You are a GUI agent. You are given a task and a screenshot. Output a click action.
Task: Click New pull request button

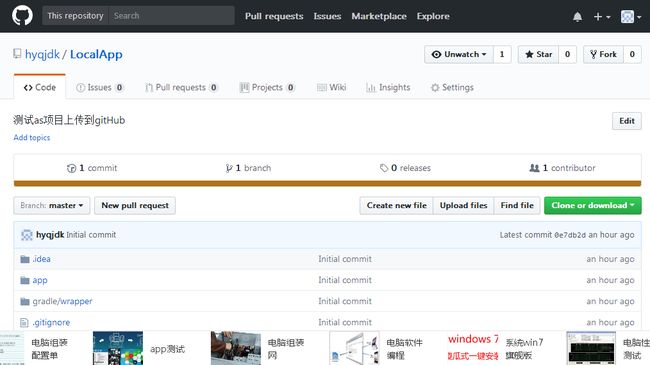click(x=135, y=206)
